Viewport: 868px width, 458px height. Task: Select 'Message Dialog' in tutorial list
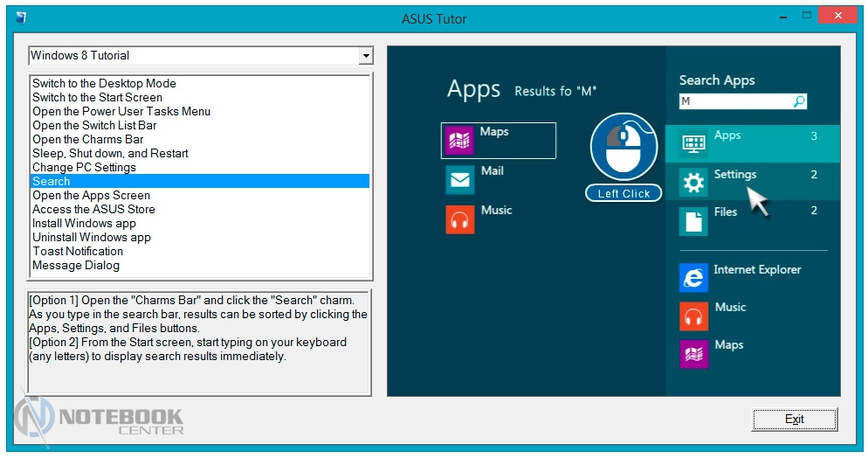(x=76, y=265)
